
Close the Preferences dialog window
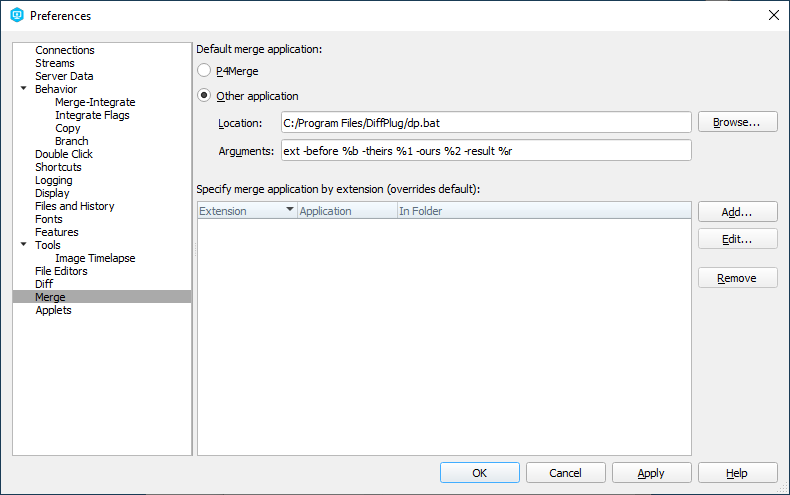point(772,15)
